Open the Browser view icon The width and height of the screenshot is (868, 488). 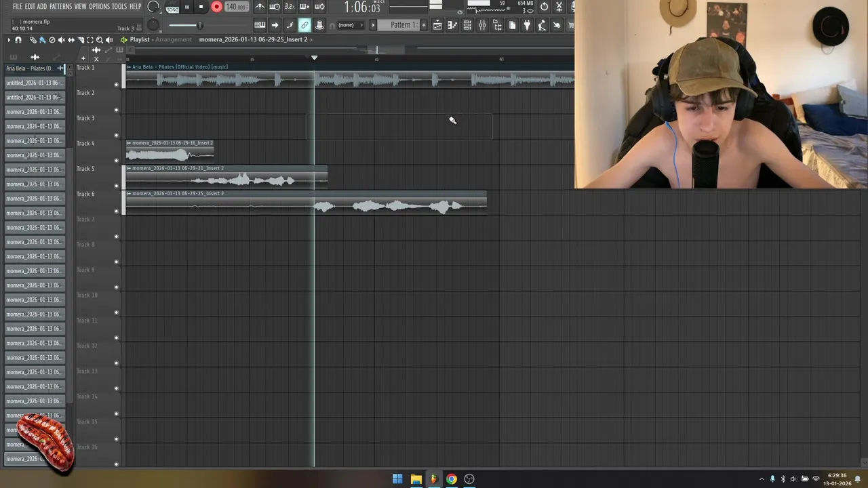[x=497, y=25]
